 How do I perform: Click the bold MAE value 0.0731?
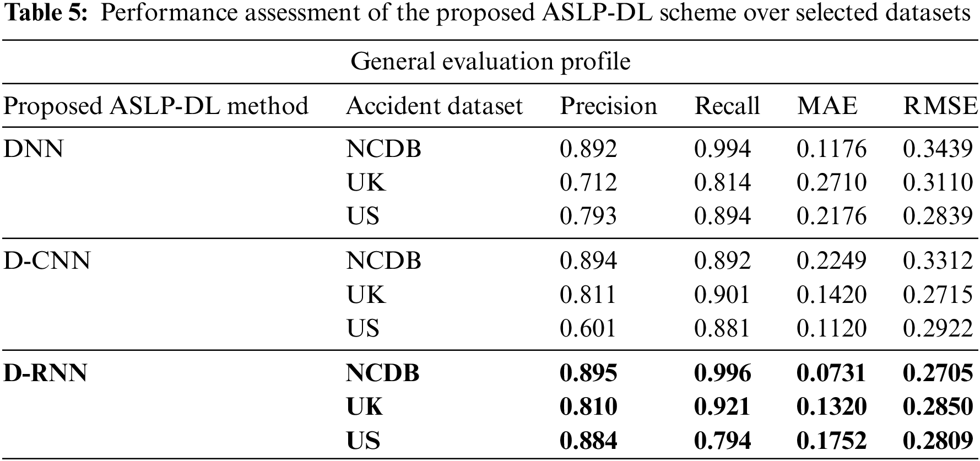(x=831, y=373)
